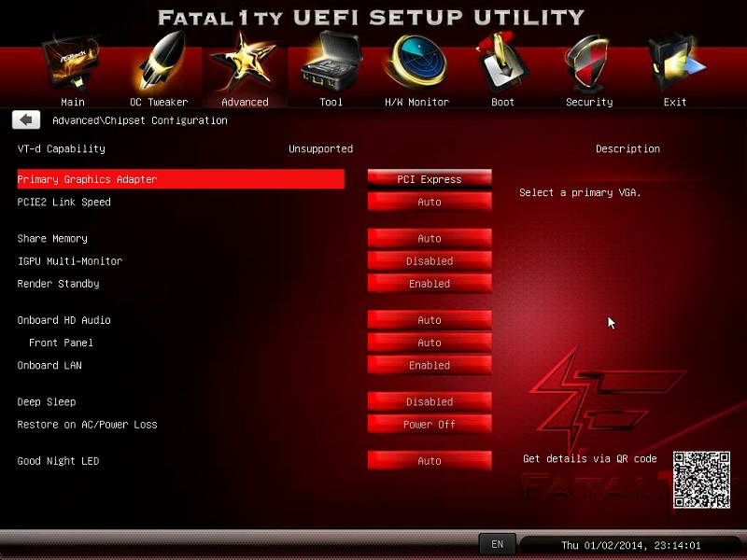Open Front Panel Auto dropdown
Image resolution: width=747 pixels, height=560 pixels.
pos(430,343)
